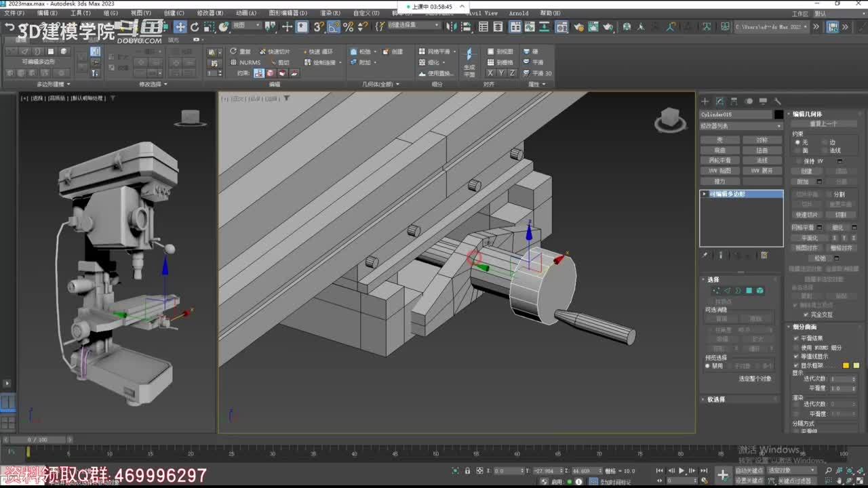Screen dimensions: 868x488
Task: Select the 'None' constraint radio button (无)
Action: (x=797, y=142)
